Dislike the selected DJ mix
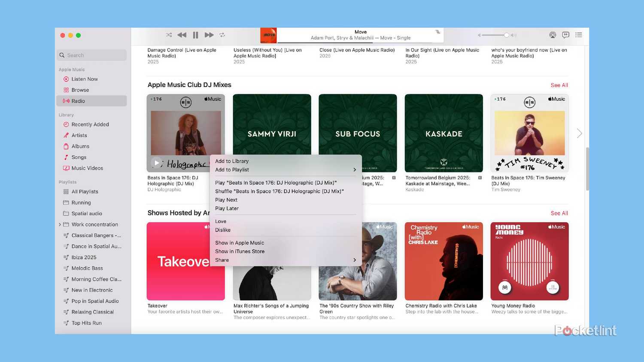Image resolution: width=644 pixels, height=362 pixels. pos(223,230)
